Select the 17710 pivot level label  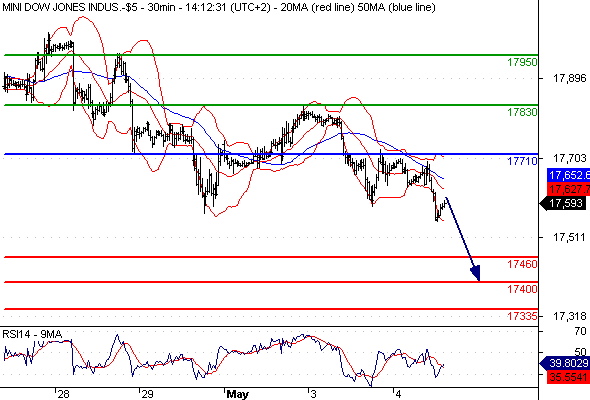[522, 161]
